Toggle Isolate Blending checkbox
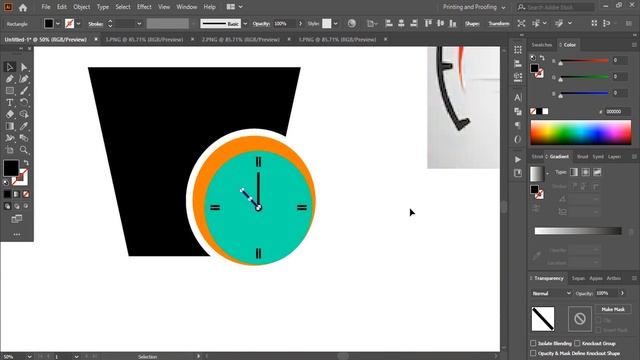640x360 pixels. point(533,343)
